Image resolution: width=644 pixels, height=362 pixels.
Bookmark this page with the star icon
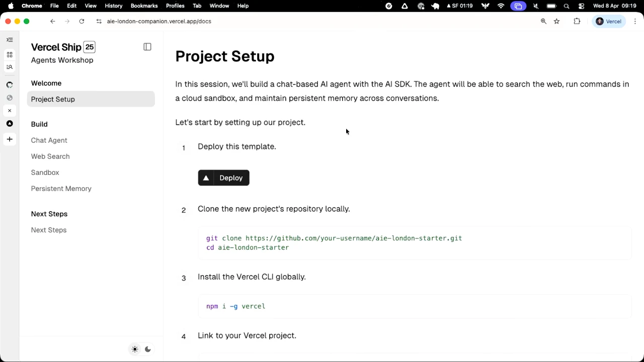(x=556, y=21)
